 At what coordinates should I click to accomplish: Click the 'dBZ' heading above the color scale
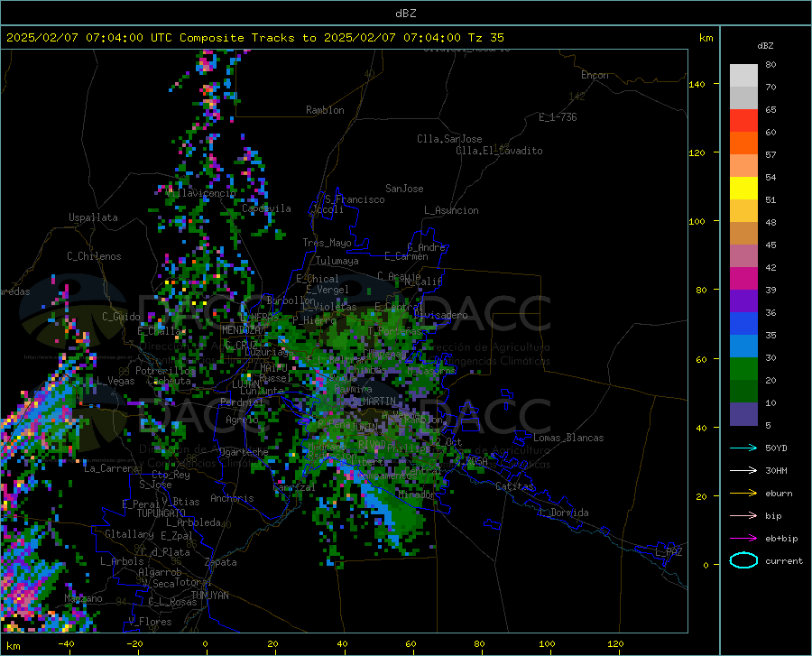tap(765, 45)
